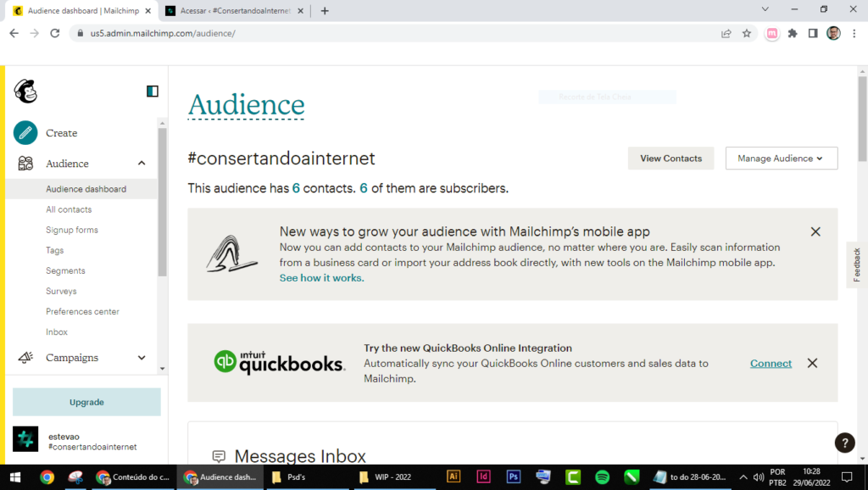This screenshot has height=490, width=868.
Task: Open the help question mark button
Action: click(x=845, y=443)
